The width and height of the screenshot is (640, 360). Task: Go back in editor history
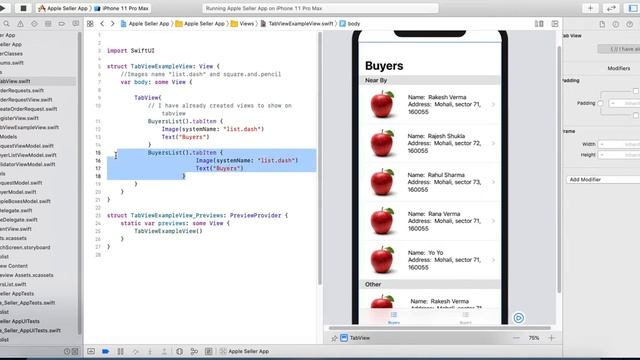pos(102,24)
